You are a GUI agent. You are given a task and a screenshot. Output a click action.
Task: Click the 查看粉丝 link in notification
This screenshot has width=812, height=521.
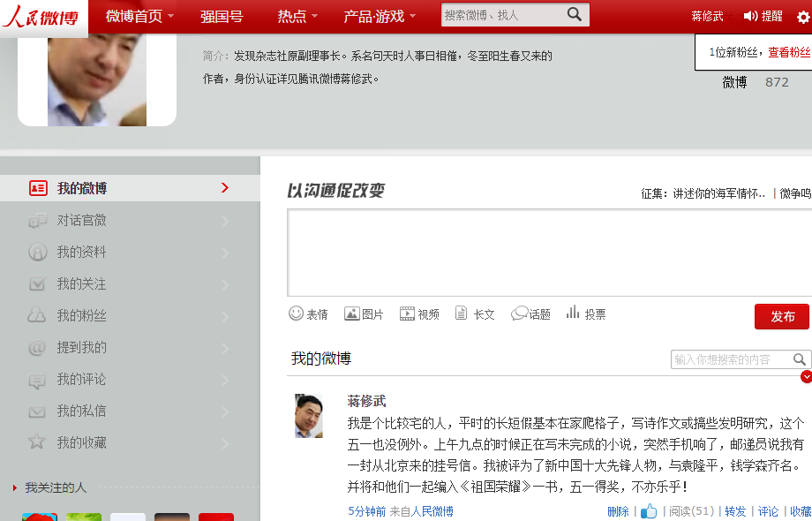click(x=789, y=52)
